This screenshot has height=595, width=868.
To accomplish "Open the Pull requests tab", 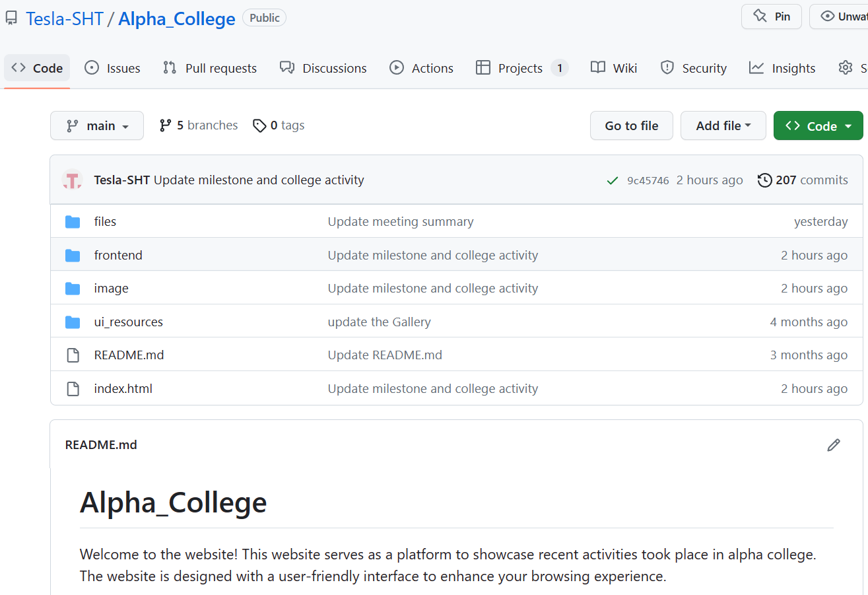I will point(209,68).
